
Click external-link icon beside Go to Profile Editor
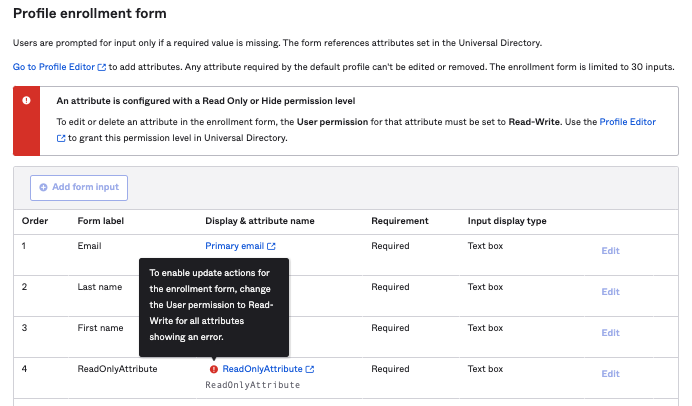click(x=102, y=68)
